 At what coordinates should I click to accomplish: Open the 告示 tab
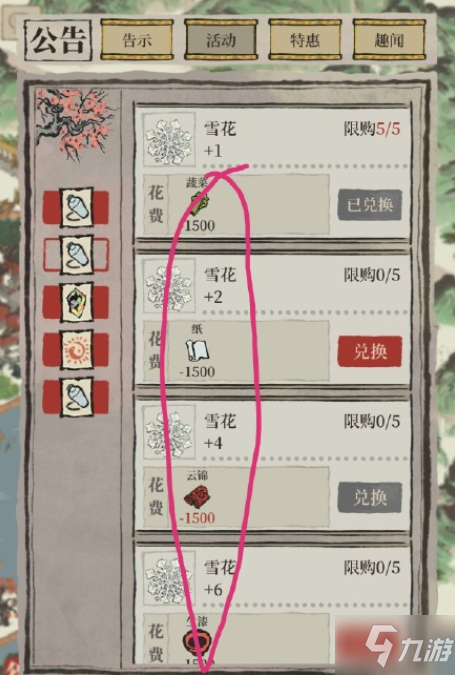(137, 40)
